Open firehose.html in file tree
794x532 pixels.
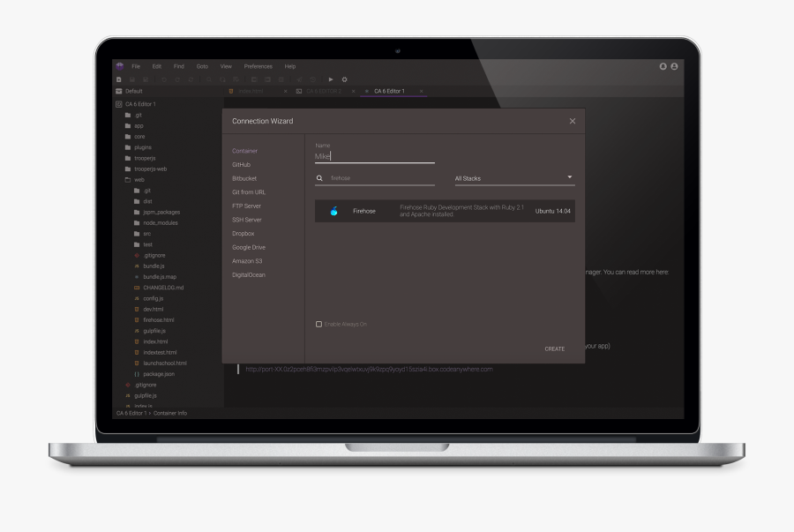pyautogui.click(x=159, y=320)
